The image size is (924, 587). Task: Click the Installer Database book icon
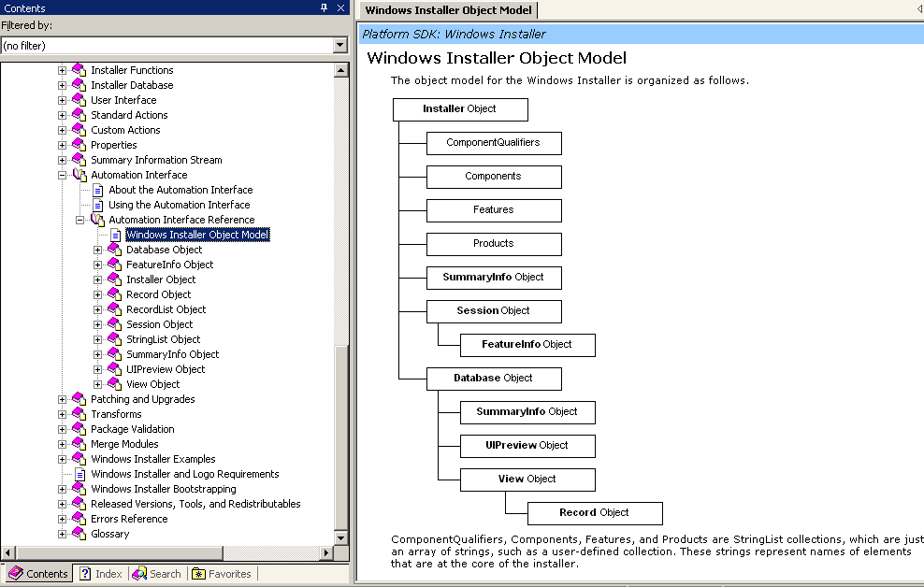[x=79, y=85]
